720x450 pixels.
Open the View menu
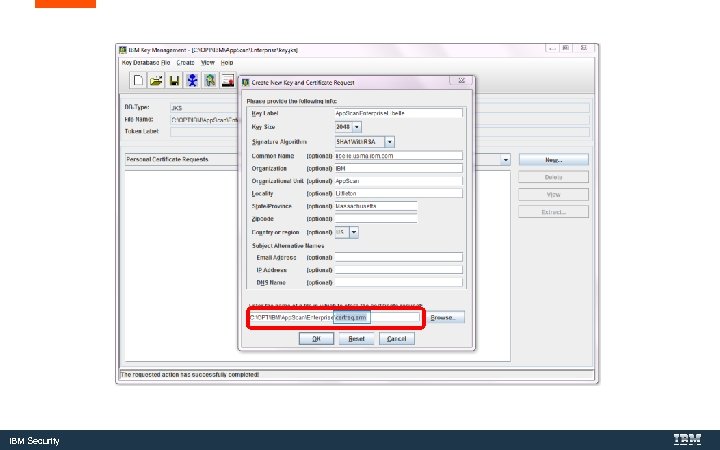point(208,62)
